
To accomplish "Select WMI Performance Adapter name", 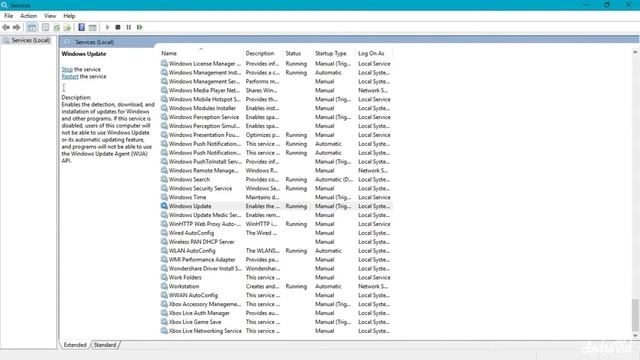I will tap(202, 260).
